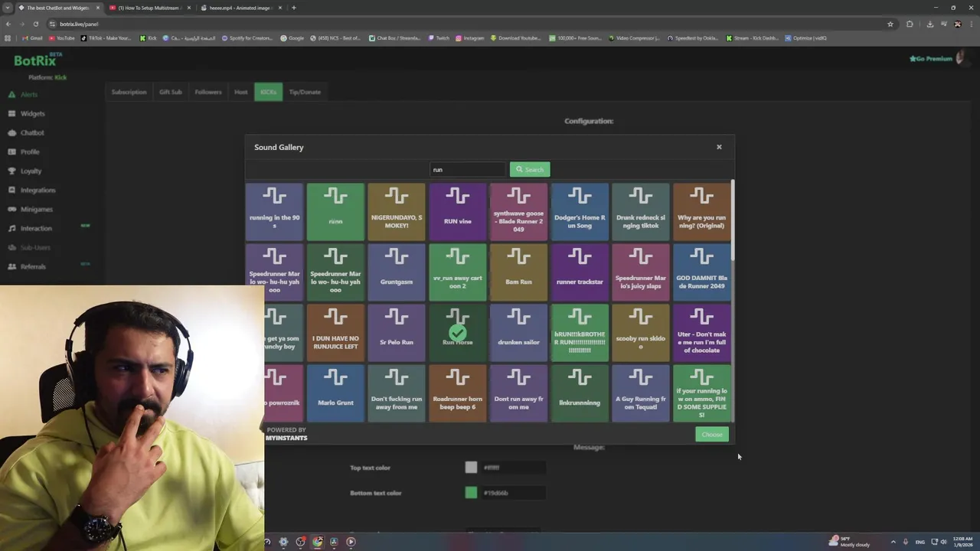Switch to the Gift Sub tab
This screenshot has width=980, height=551.
tap(170, 92)
